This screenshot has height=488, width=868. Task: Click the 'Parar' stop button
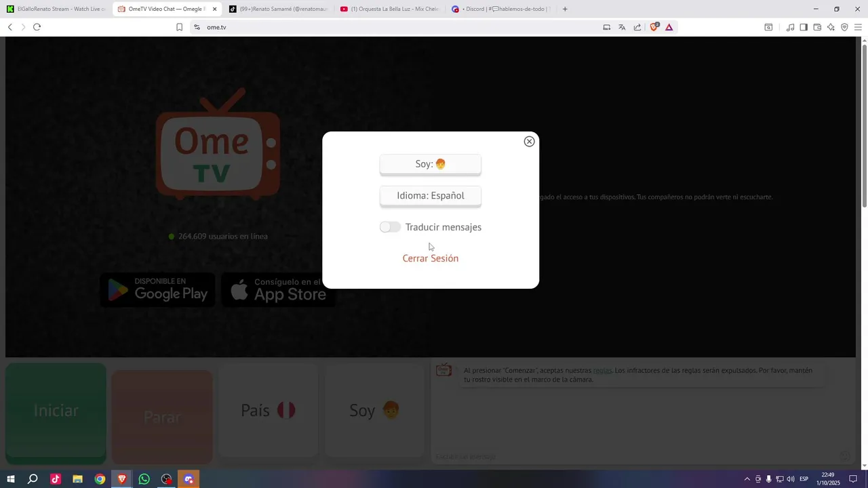(x=162, y=417)
